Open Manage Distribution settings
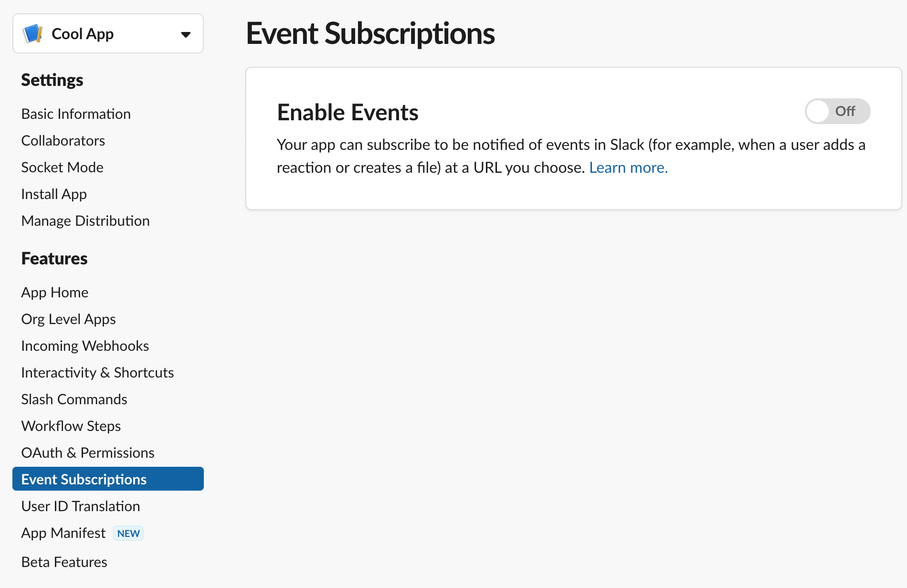 [x=85, y=220]
